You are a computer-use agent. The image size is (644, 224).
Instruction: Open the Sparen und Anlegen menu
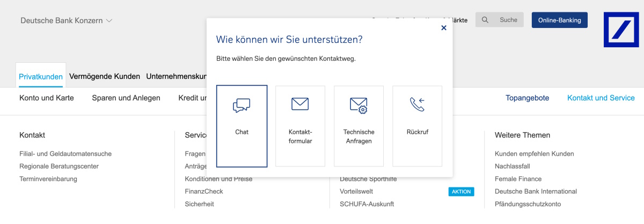pyautogui.click(x=126, y=98)
